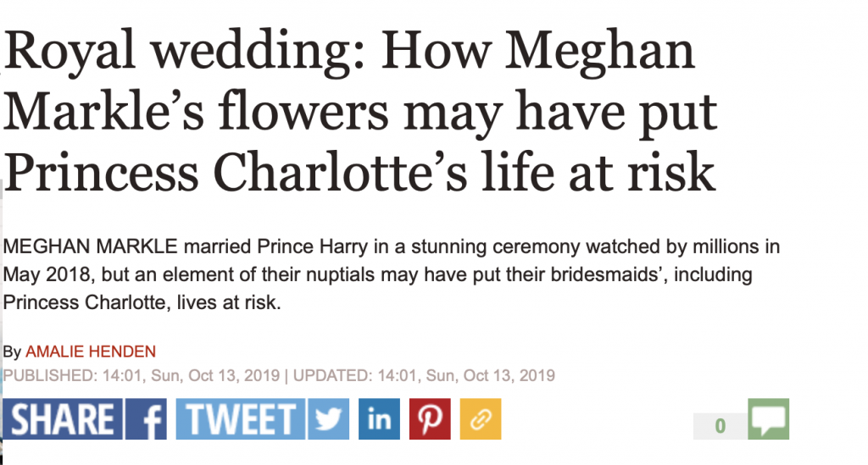Viewport: 868px width, 465px height.
Task: Click the capitalised MEGHAN MARKLE intro text
Action: tap(90, 246)
